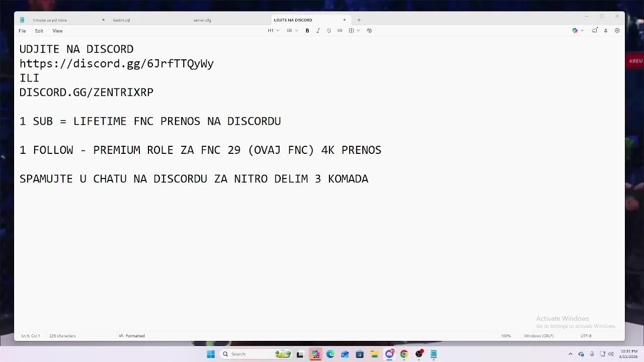Click the feedback megaphone icon
Viewport: 644px width, 362px height.
click(x=594, y=31)
